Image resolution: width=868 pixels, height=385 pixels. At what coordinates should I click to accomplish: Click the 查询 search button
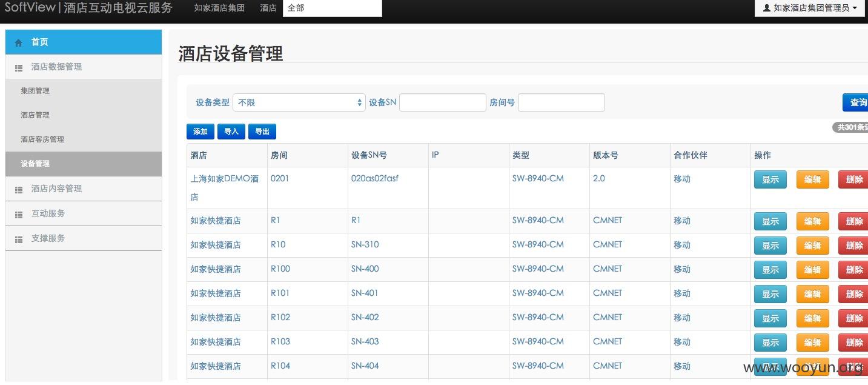[856, 102]
